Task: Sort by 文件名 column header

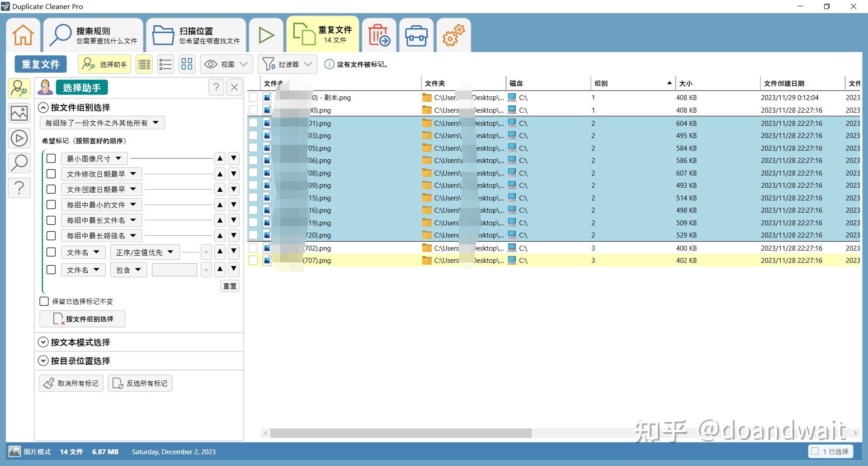Action: coord(340,83)
